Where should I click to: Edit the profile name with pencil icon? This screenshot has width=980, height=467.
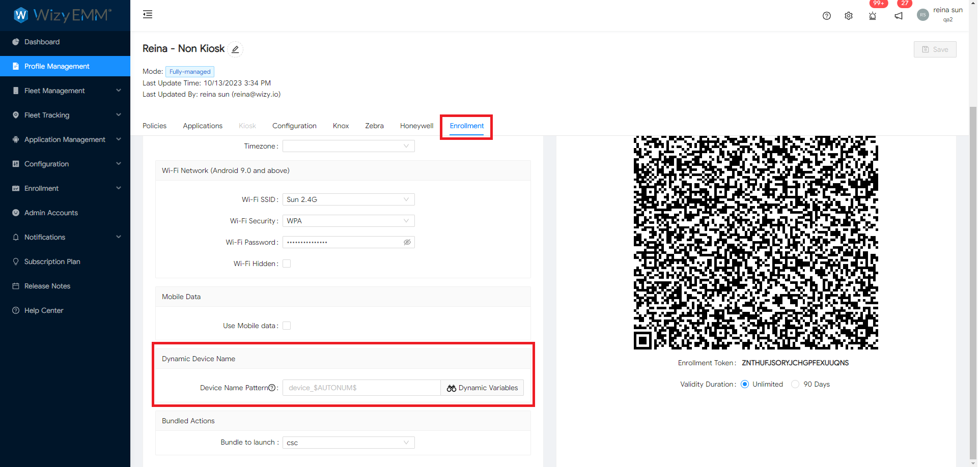235,49
